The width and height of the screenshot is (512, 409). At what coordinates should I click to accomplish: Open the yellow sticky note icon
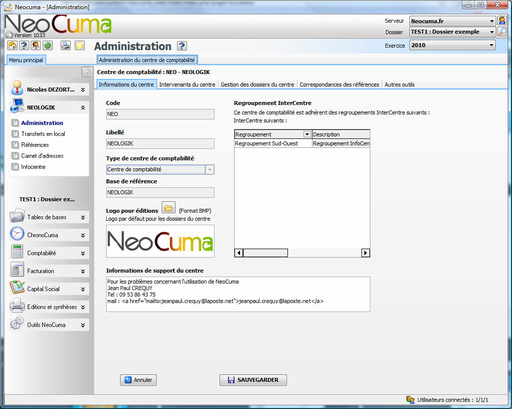click(x=80, y=45)
